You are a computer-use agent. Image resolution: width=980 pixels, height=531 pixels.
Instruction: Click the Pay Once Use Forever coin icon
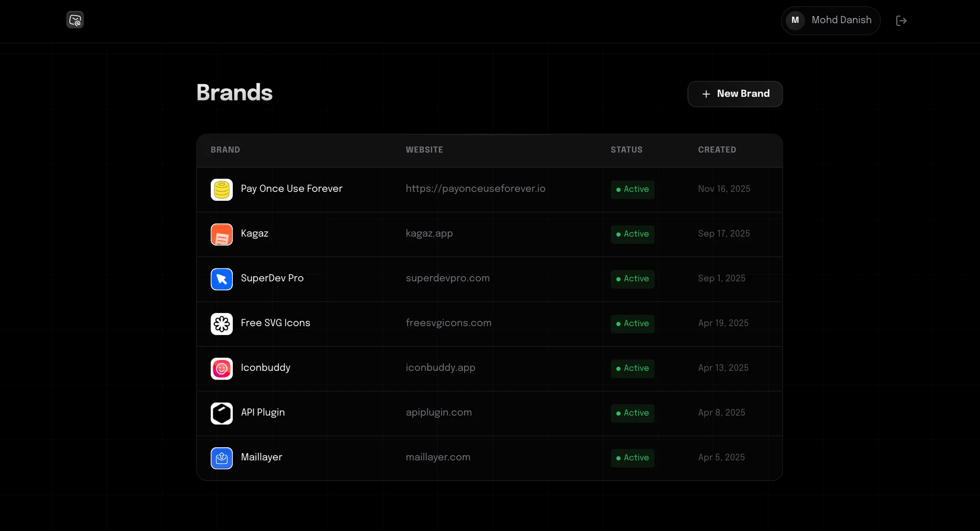point(221,190)
